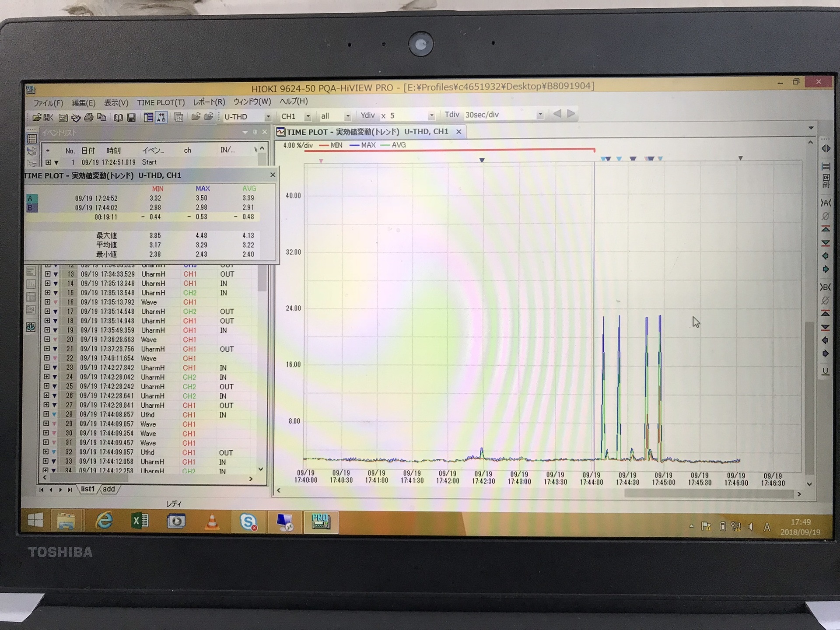Screen dimensions: 840x630
Task: Click the next time arrow button
Action: 571,114
